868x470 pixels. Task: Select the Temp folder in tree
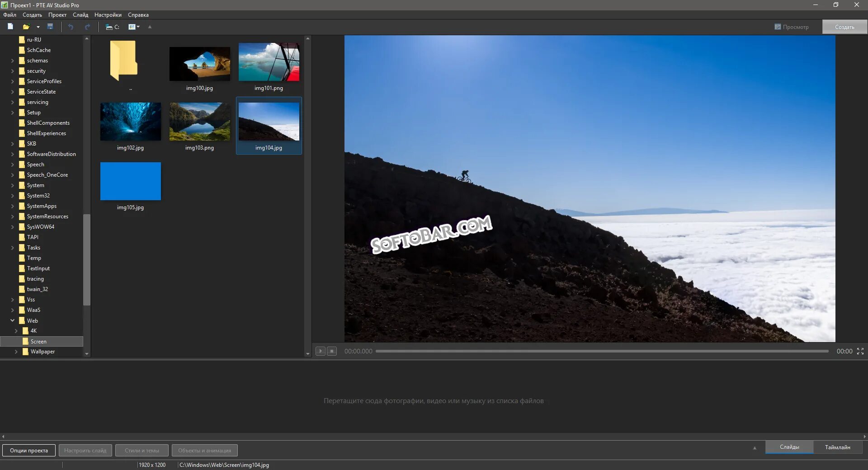[x=34, y=258]
